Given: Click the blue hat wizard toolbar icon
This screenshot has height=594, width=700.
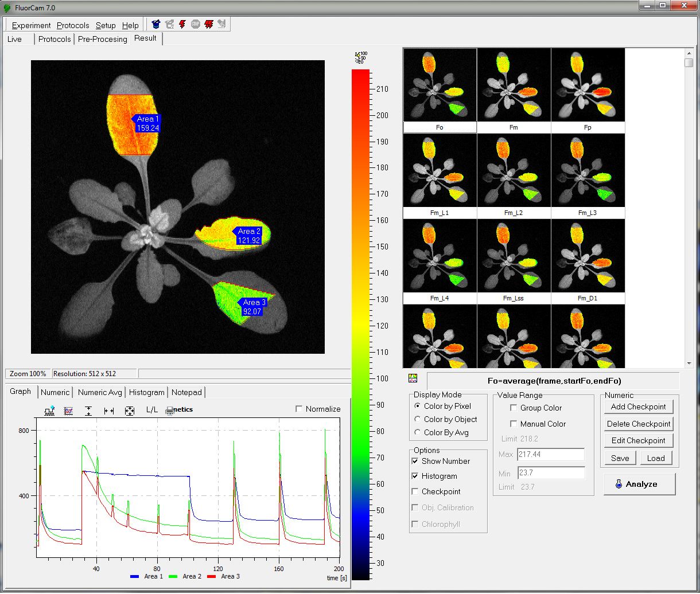Looking at the screenshot, I should [155, 25].
